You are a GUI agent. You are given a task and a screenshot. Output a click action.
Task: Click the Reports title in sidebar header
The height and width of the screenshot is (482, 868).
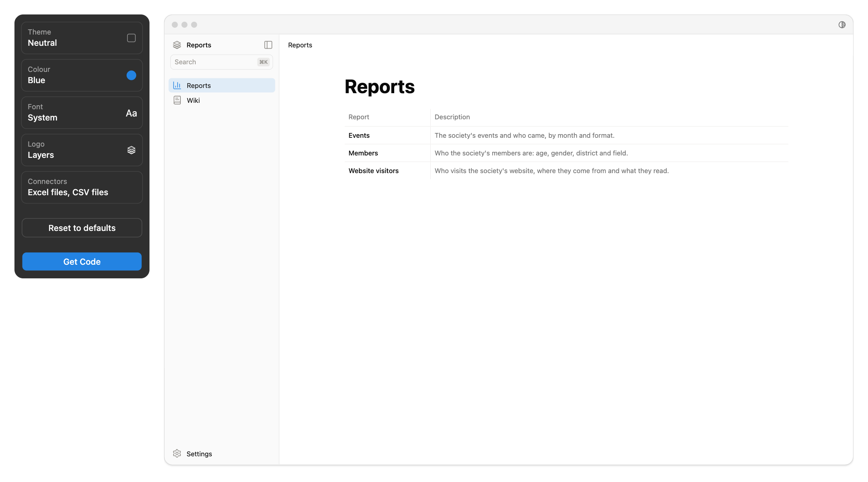[199, 45]
